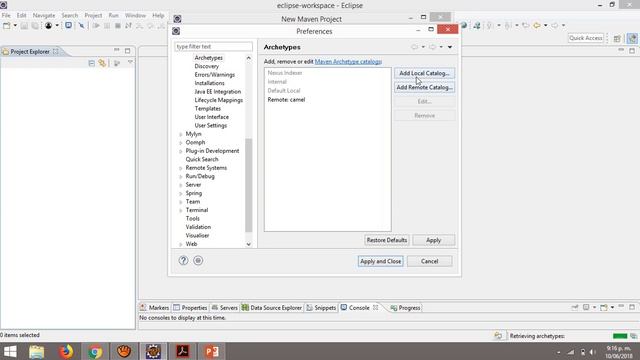Select Discovery in preferences tree
This screenshot has width=640, height=360.
(x=207, y=66)
